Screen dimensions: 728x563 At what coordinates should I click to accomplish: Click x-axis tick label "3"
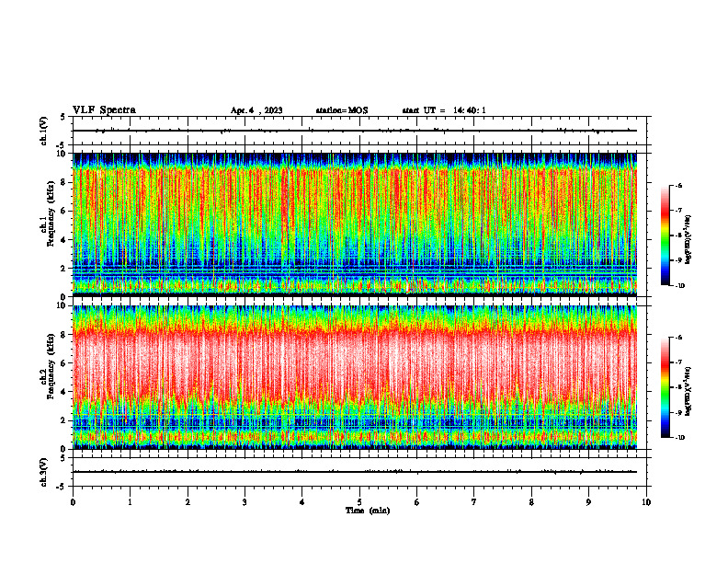point(245,502)
